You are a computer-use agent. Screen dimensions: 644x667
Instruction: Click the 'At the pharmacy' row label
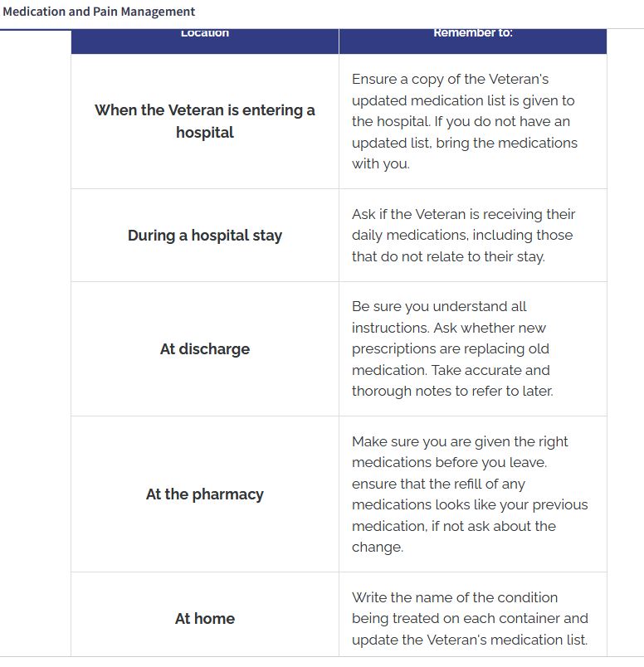pos(204,494)
